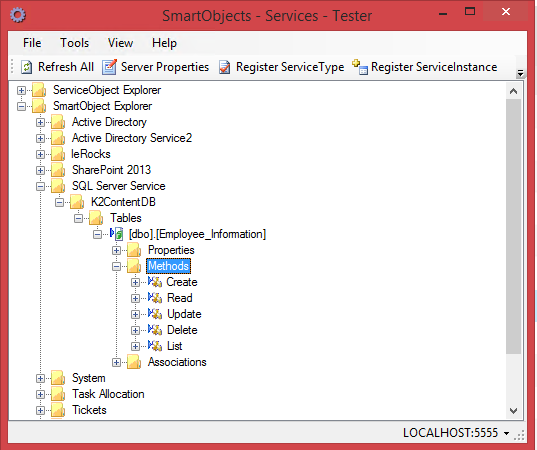Screen dimensions: 537x450
Task: Collapse the Methods node
Action: click(116, 266)
